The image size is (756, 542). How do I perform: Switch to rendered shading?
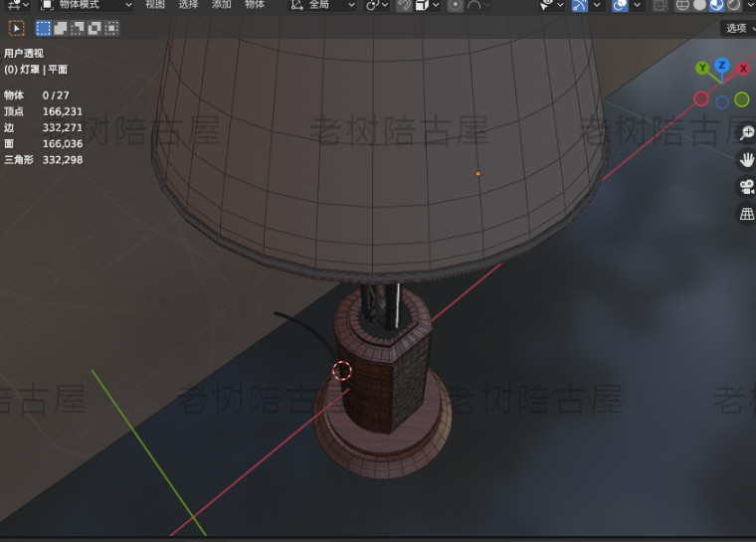733,5
